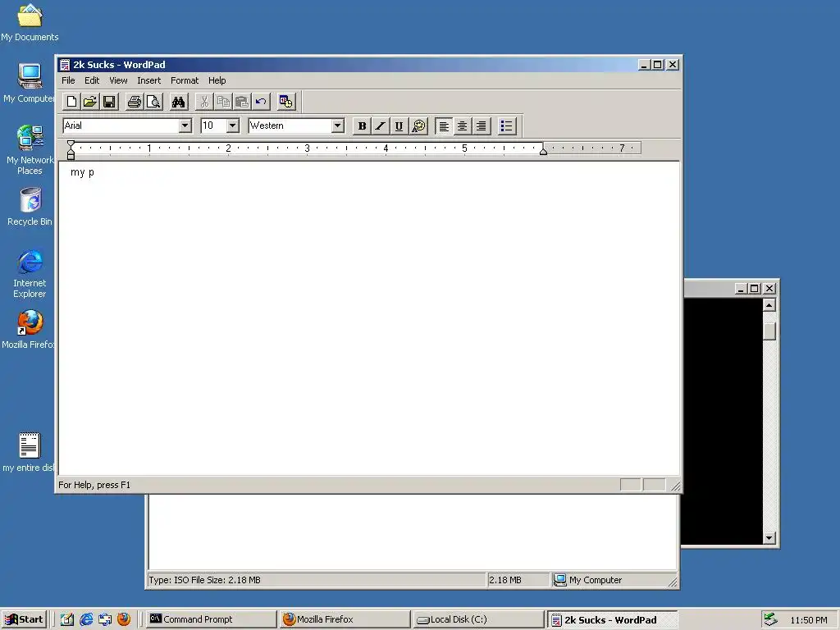This screenshot has width=840, height=630.
Task: Select the "my entire disk" text file icon
Action: [29, 453]
